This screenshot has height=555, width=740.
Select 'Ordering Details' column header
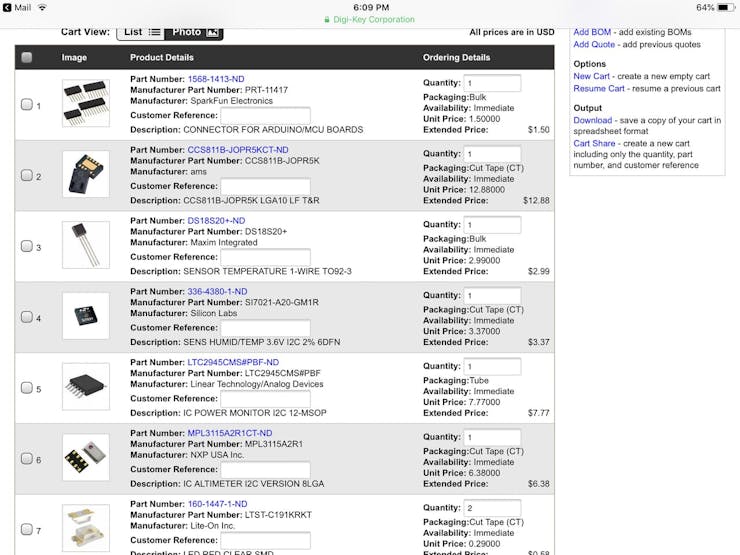(x=456, y=58)
